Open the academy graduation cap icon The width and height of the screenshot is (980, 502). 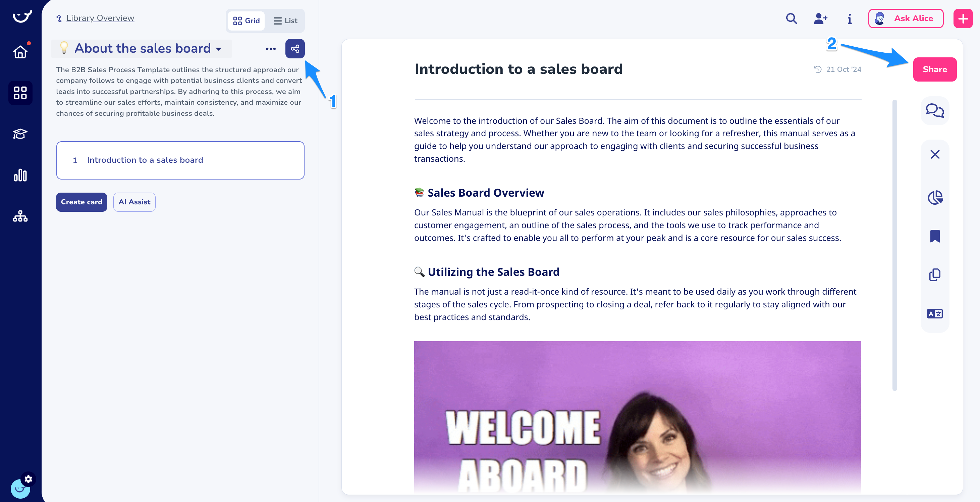click(x=20, y=134)
